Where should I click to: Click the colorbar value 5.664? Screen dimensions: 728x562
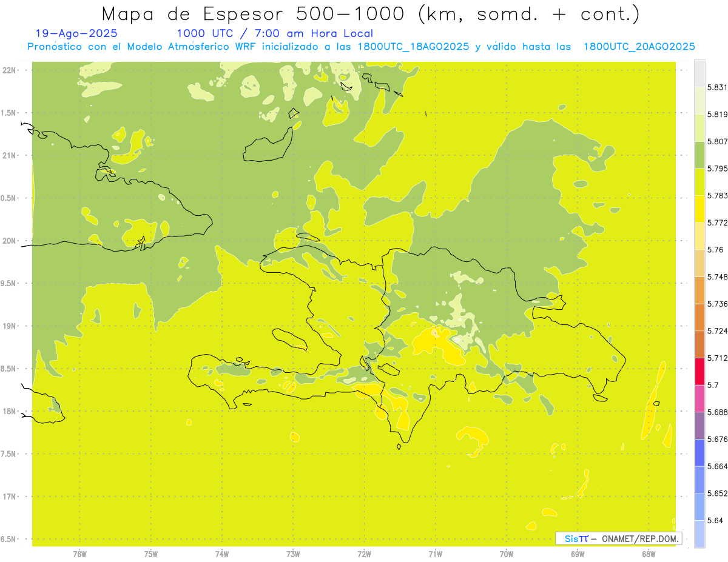coord(717,466)
